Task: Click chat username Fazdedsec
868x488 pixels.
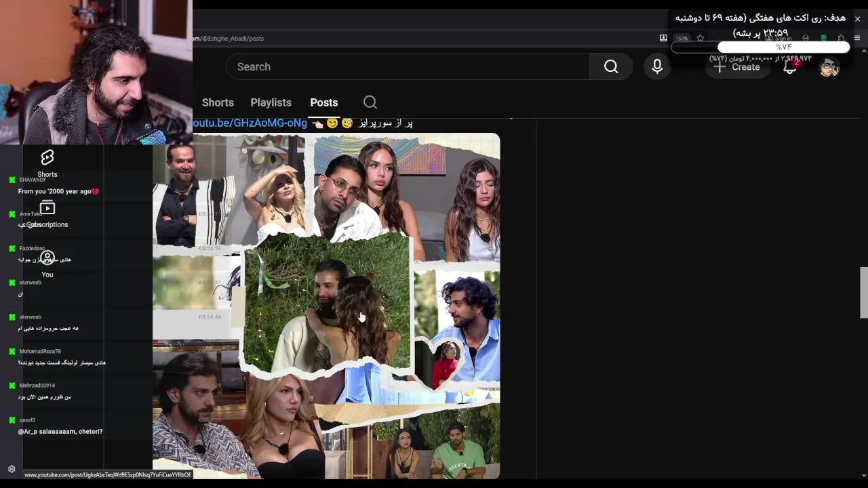Action: click(x=32, y=249)
